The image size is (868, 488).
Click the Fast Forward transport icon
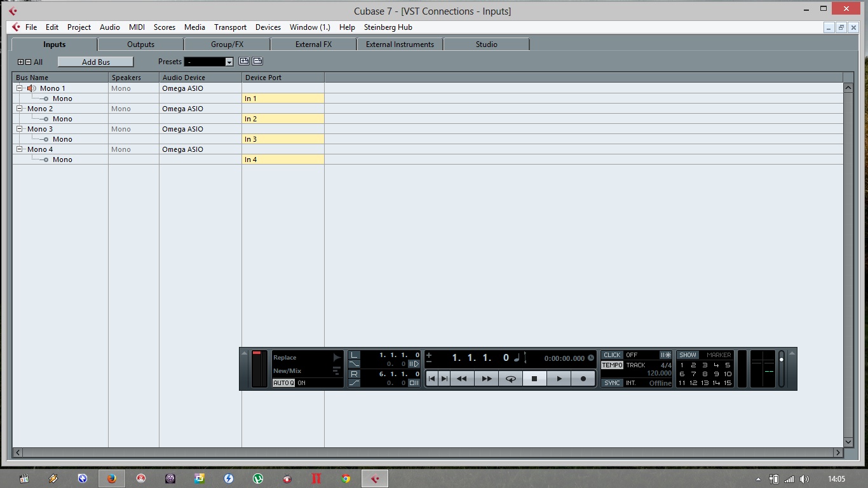(x=487, y=378)
